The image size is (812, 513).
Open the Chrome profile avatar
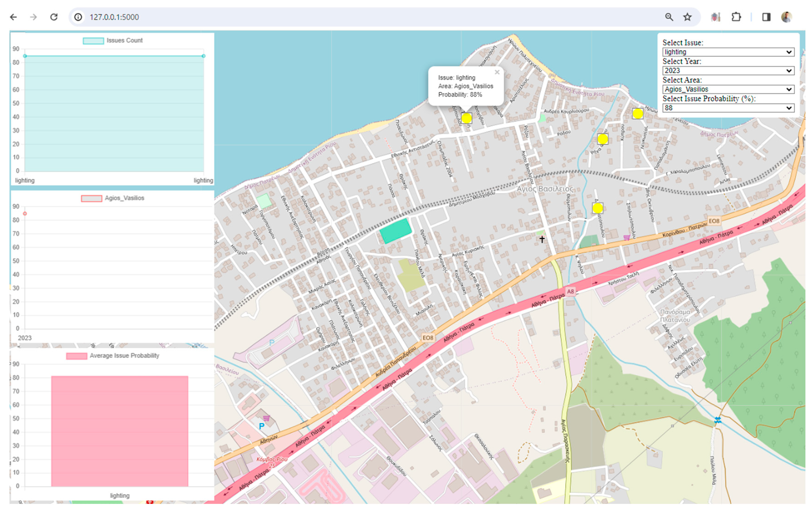click(x=786, y=17)
